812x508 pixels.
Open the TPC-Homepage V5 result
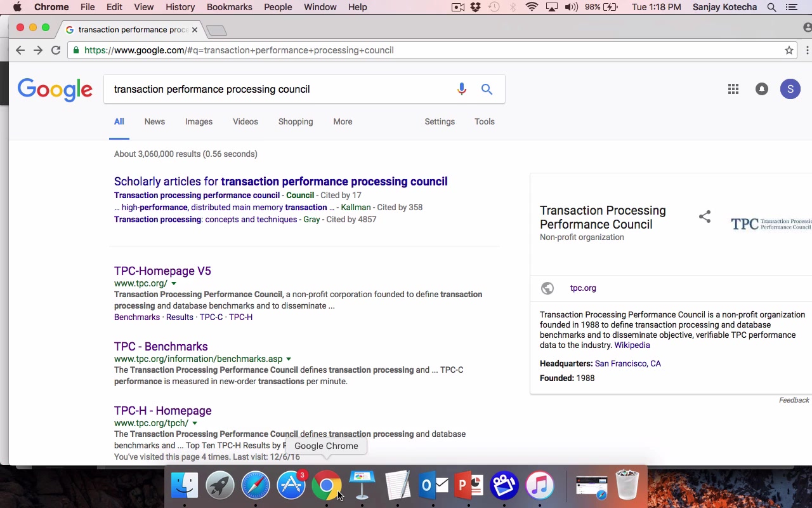[x=162, y=271]
